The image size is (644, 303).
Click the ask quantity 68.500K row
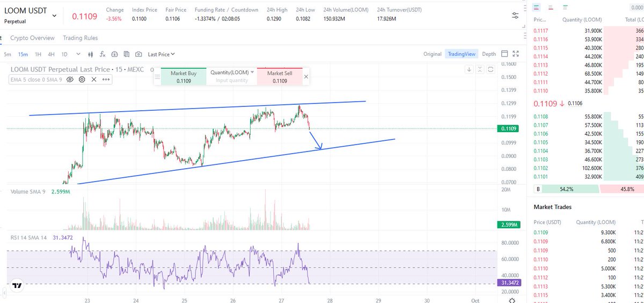tap(589, 74)
